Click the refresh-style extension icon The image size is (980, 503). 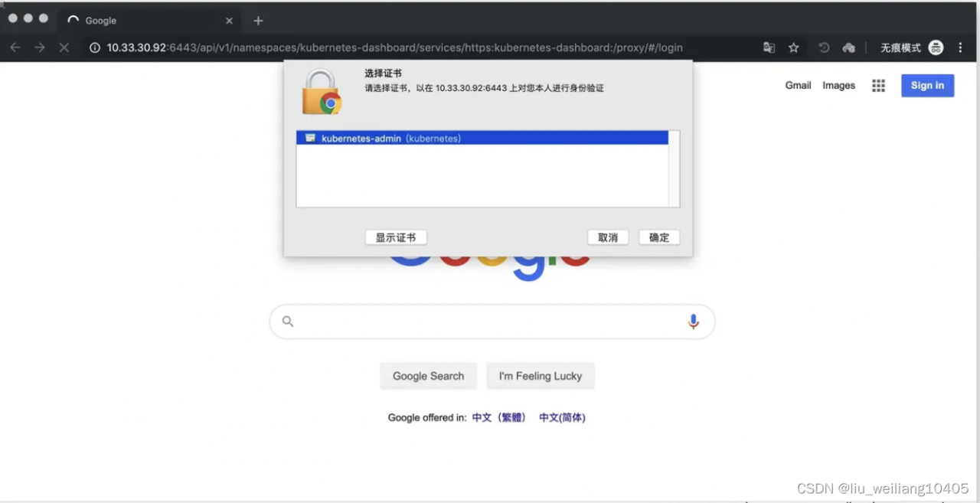coord(824,47)
